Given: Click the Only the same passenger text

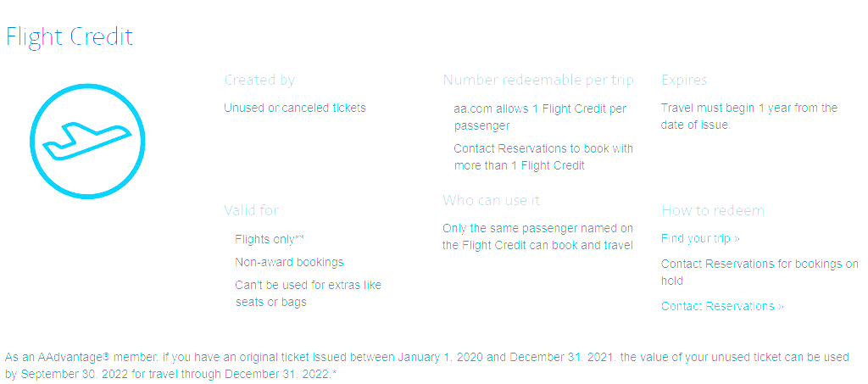Looking at the screenshot, I should pos(537,237).
